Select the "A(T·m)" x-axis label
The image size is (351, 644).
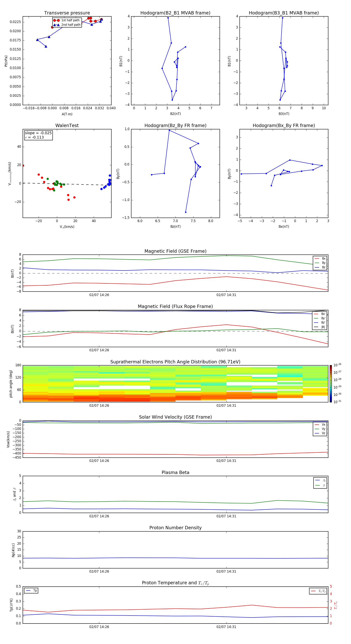67,114
